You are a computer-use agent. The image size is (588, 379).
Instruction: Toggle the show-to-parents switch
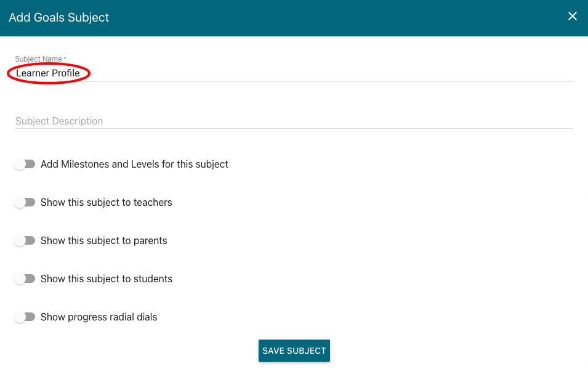(25, 240)
